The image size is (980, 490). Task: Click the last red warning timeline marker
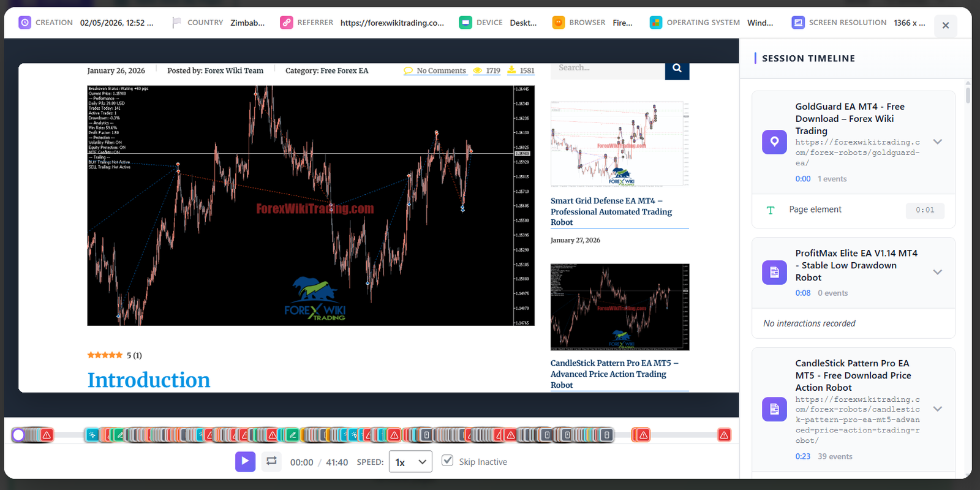coord(724,435)
